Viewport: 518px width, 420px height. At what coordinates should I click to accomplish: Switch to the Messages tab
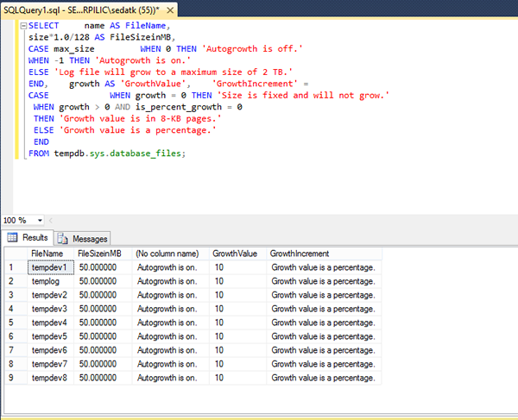pos(82,239)
